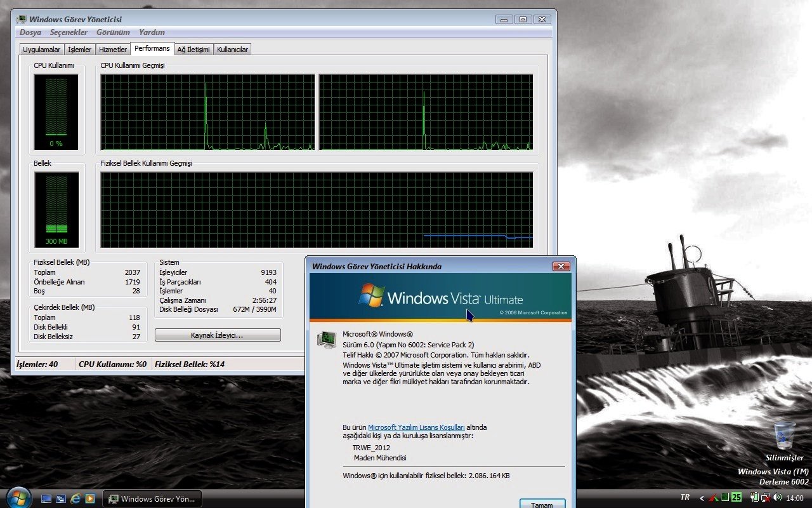
Task: Click the Task Manager CPU meter tray icon
Action: pos(725,497)
